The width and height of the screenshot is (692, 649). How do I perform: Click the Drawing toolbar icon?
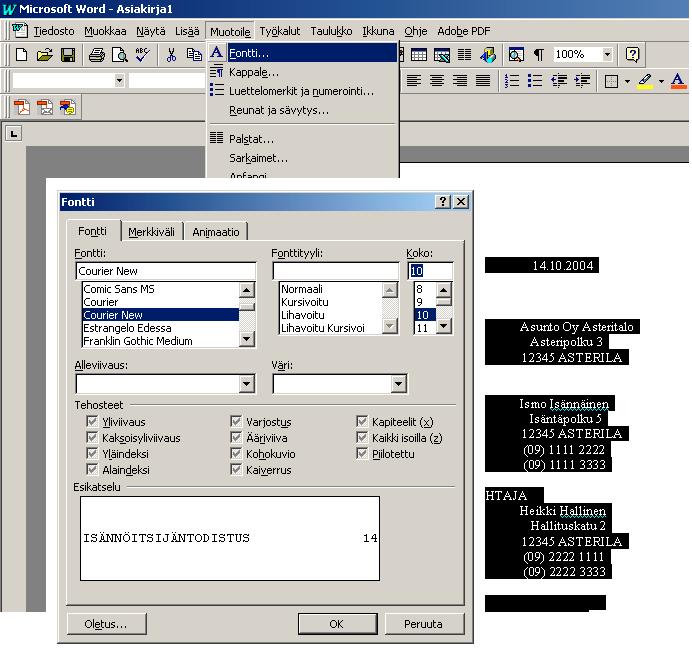click(488, 55)
